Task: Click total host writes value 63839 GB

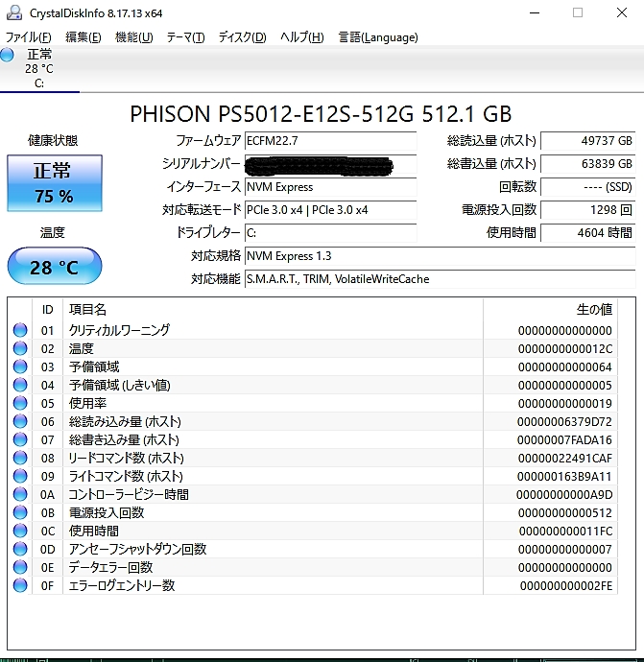Action: [587, 164]
